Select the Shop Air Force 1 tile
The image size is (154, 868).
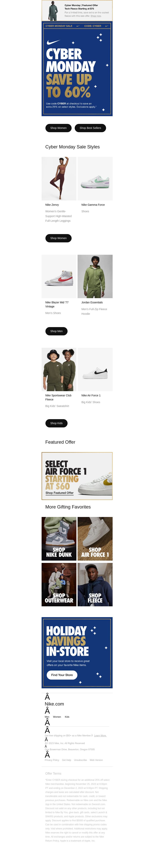click(x=95, y=539)
